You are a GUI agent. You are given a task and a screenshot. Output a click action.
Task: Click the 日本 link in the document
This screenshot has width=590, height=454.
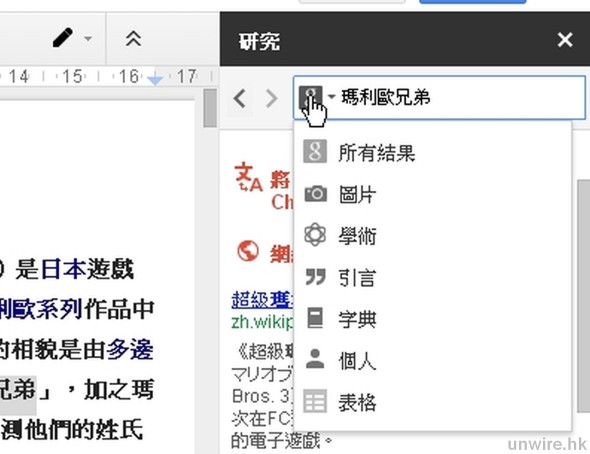[x=63, y=269]
